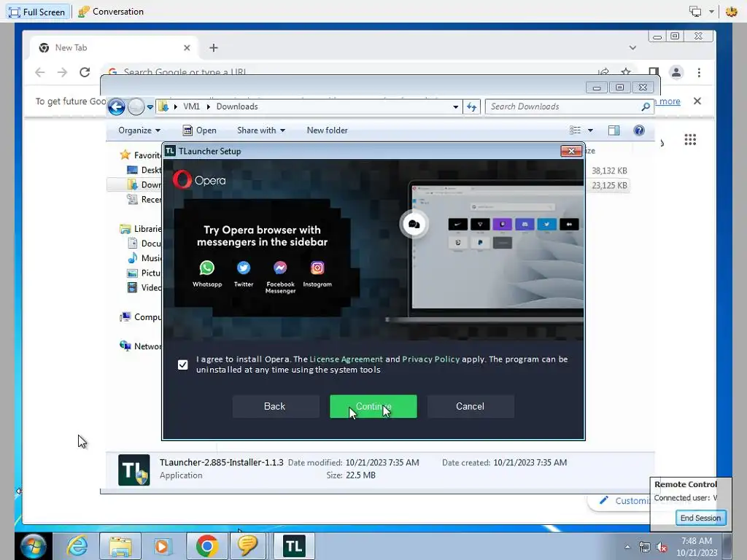Go back in Explorer window
The image size is (747, 560).
tap(116, 106)
